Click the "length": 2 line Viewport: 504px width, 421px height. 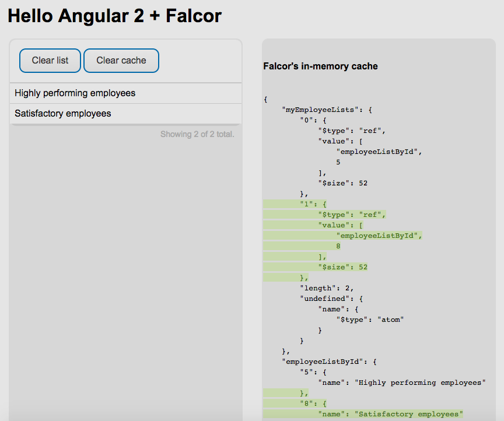(327, 288)
